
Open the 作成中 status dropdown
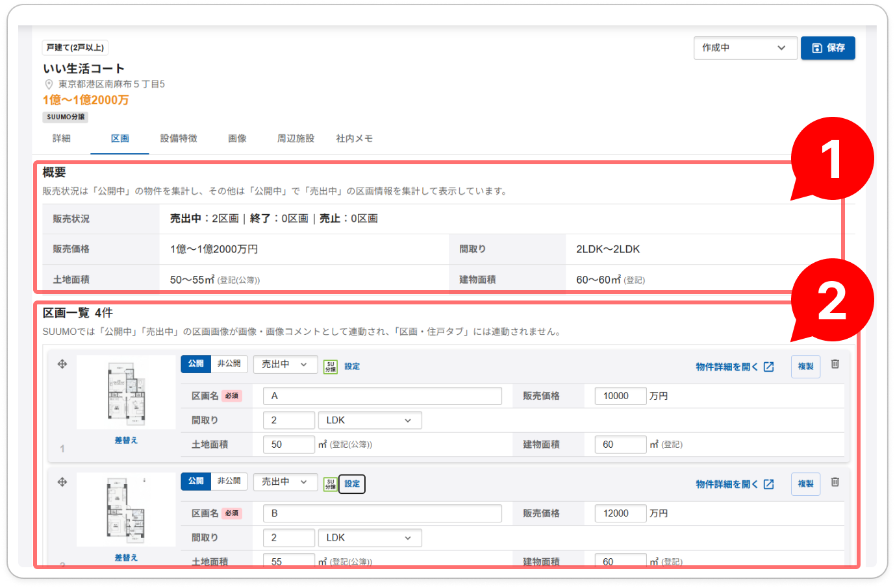(745, 48)
